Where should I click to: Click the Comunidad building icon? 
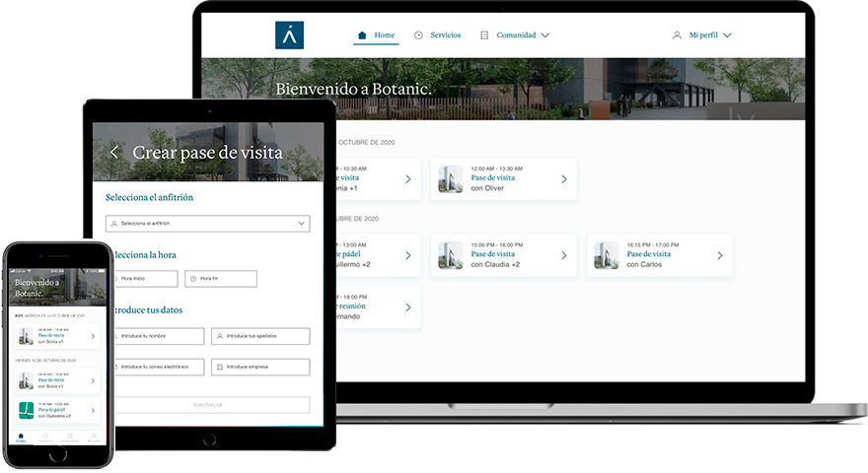(484, 35)
